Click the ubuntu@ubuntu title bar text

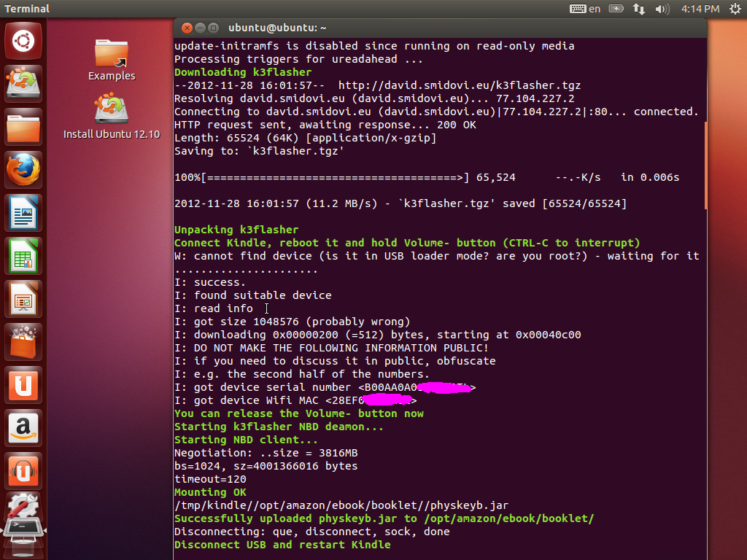point(277,28)
